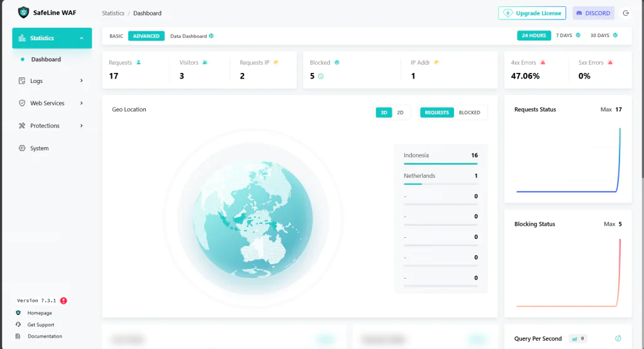Screen dimensions: 644x349
Task: Click the 47.06% 4xx error value
Action: (x=525, y=76)
